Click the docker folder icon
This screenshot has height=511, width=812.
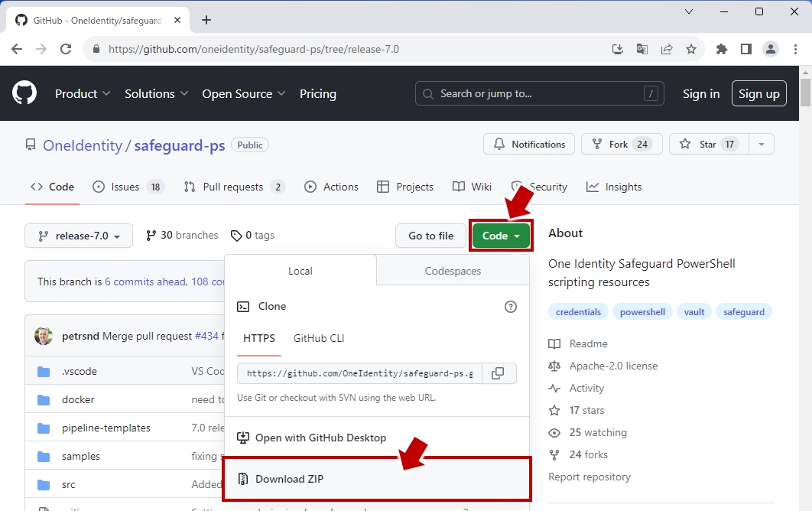coord(44,400)
